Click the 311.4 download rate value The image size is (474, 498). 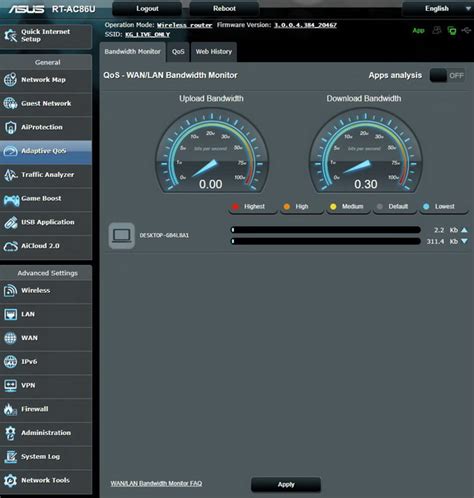435,241
